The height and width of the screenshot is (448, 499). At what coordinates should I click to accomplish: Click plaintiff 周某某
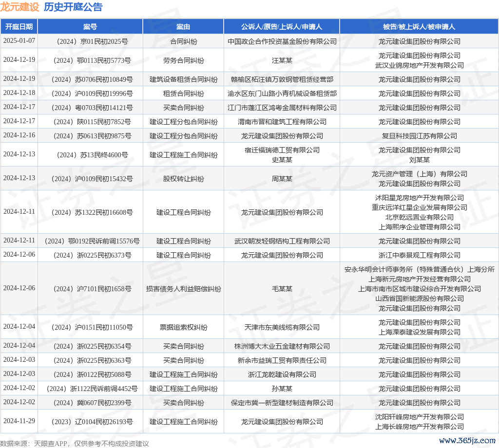pyautogui.click(x=282, y=179)
